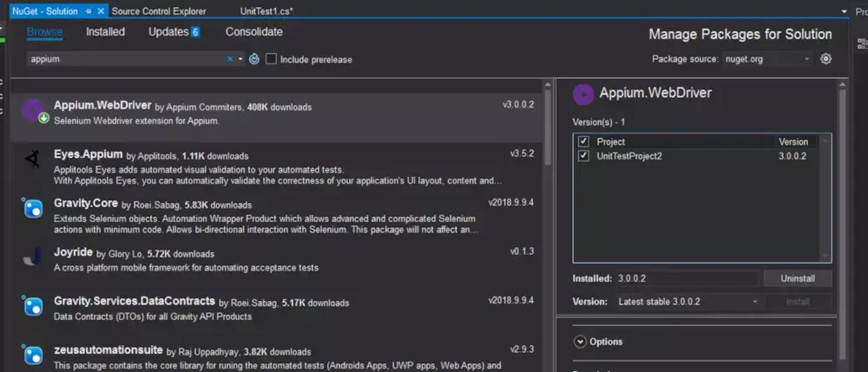Open the Updates tab

point(174,32)
